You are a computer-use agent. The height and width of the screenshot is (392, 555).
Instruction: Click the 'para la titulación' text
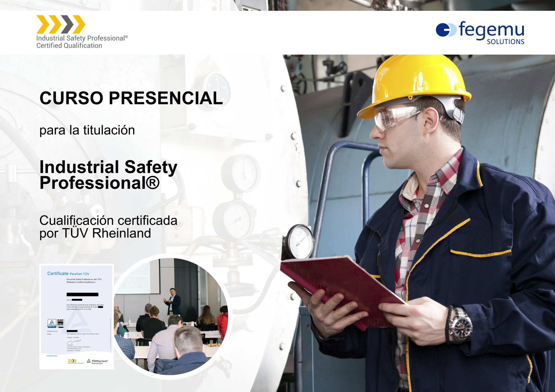coord(87,130)
